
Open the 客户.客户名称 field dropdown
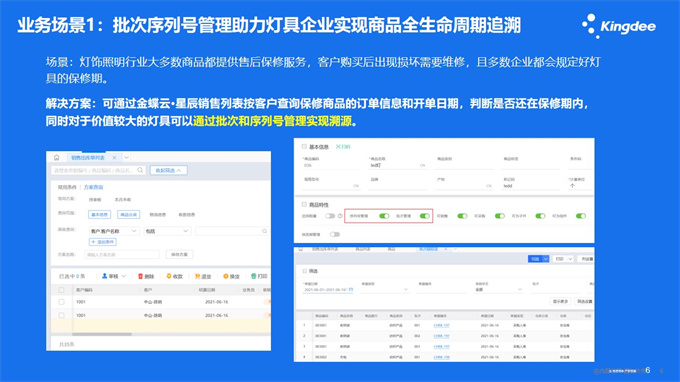[114, 231]
